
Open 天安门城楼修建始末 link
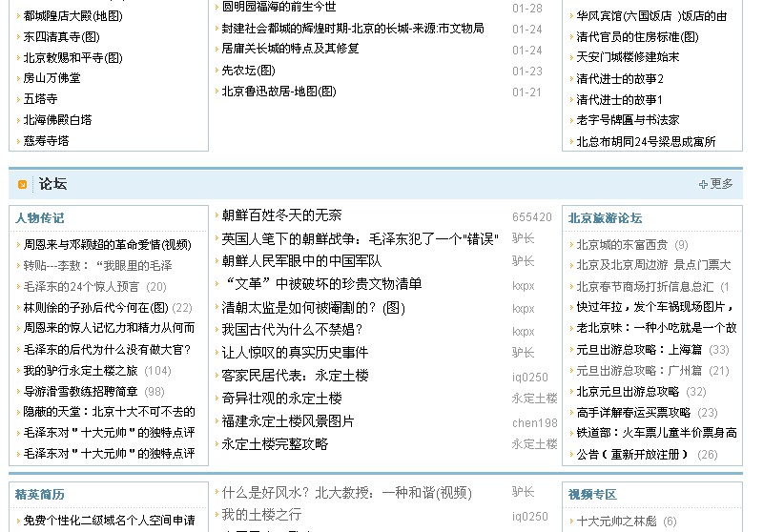click(628, 57)
